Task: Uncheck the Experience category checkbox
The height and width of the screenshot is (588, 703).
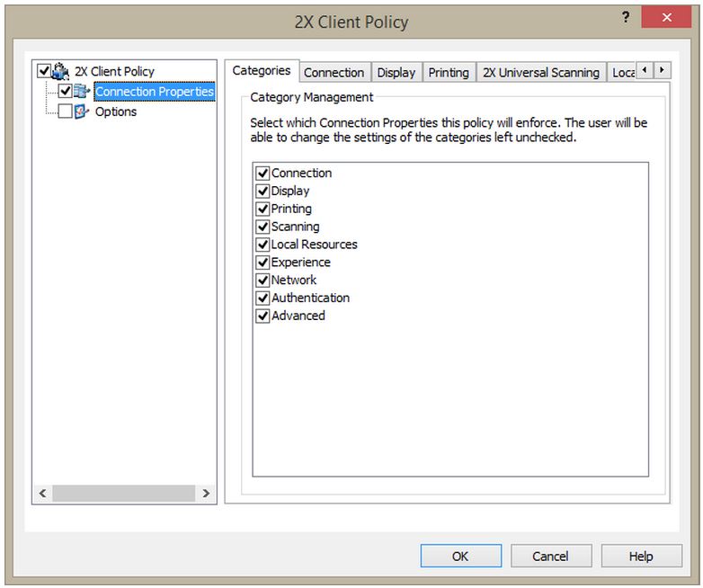Action: coord(263,263)
